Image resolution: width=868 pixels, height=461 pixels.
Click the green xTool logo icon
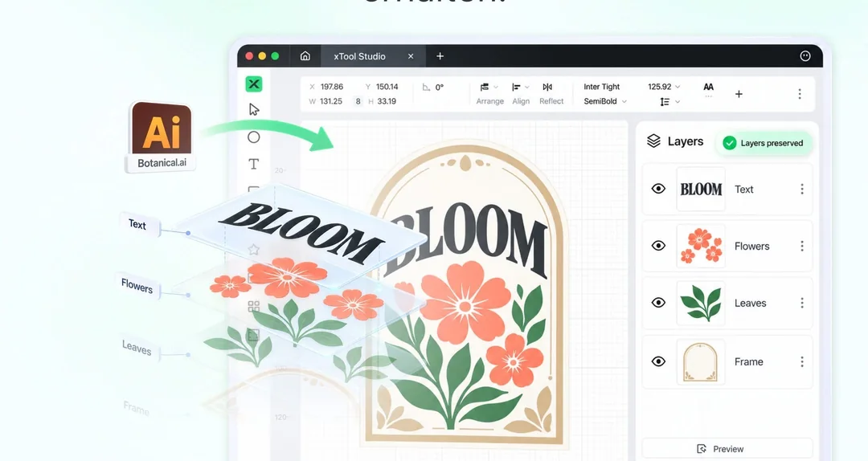pos(253,84)
